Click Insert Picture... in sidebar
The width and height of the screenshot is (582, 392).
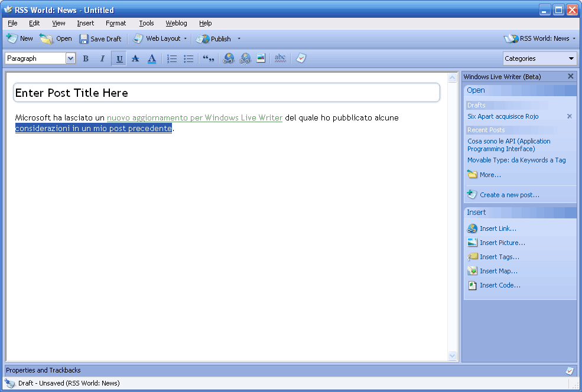click(496, 243)
